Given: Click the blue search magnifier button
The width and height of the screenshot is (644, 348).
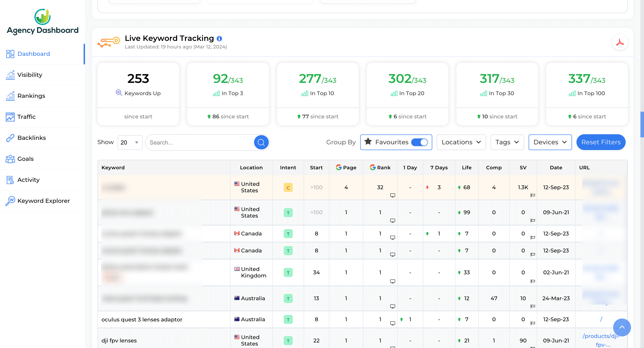Looking at the screenshot, I should pyautogui.click(x=261, y=142).
